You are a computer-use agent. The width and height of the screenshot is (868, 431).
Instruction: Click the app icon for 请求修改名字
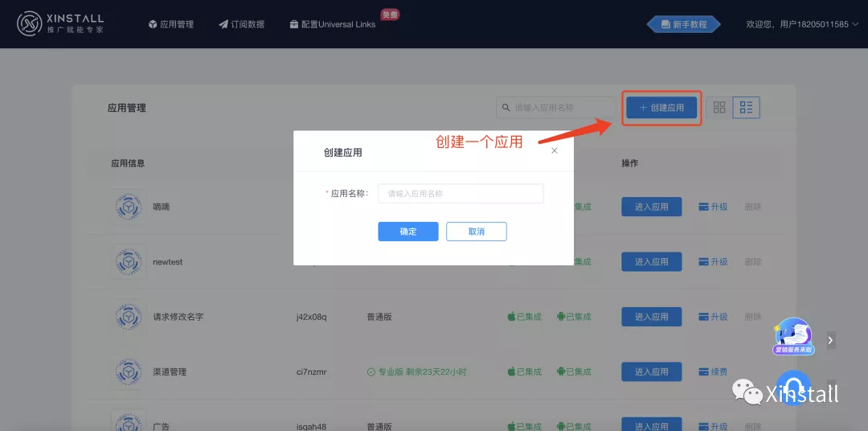click(129, 317)
